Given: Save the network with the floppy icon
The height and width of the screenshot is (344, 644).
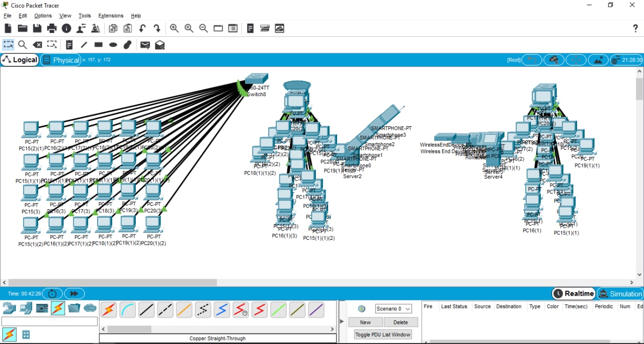Looking at the screenshot, I should [x=37, y=29].
